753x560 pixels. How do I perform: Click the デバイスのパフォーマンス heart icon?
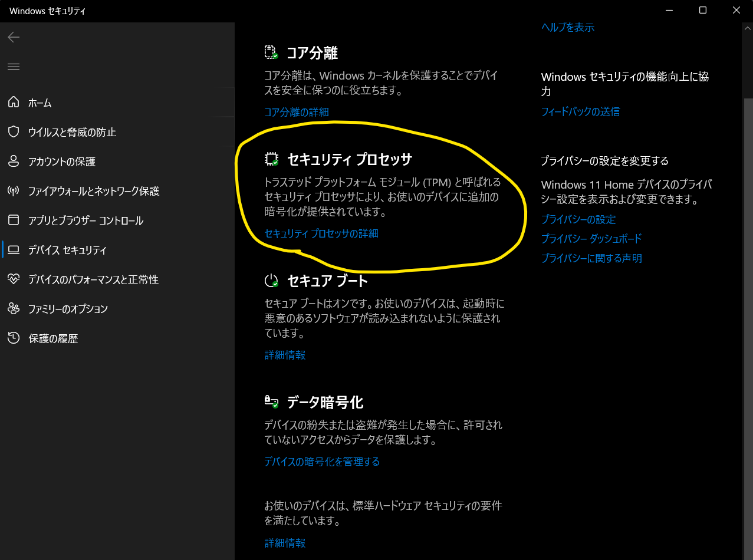tap(14, 279)
